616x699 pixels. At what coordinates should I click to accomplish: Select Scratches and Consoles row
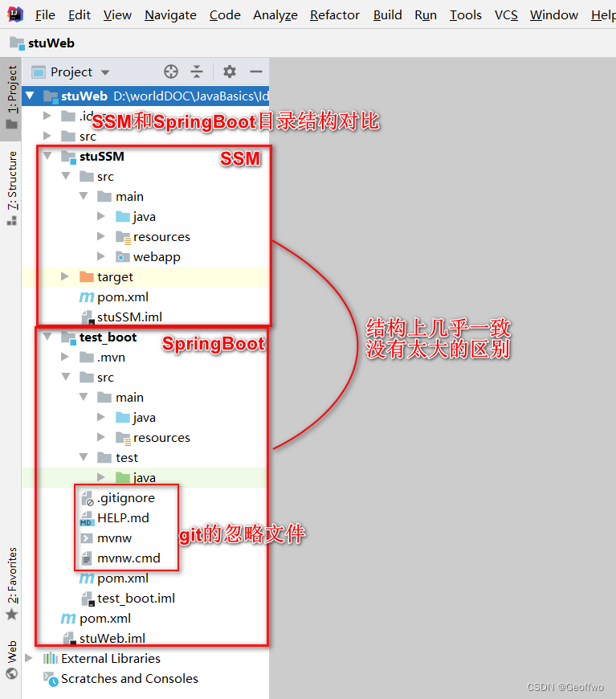[x=145, y=678]
